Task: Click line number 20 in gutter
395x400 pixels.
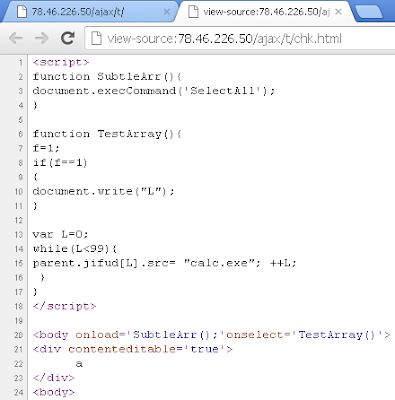Action: point(18,335)
